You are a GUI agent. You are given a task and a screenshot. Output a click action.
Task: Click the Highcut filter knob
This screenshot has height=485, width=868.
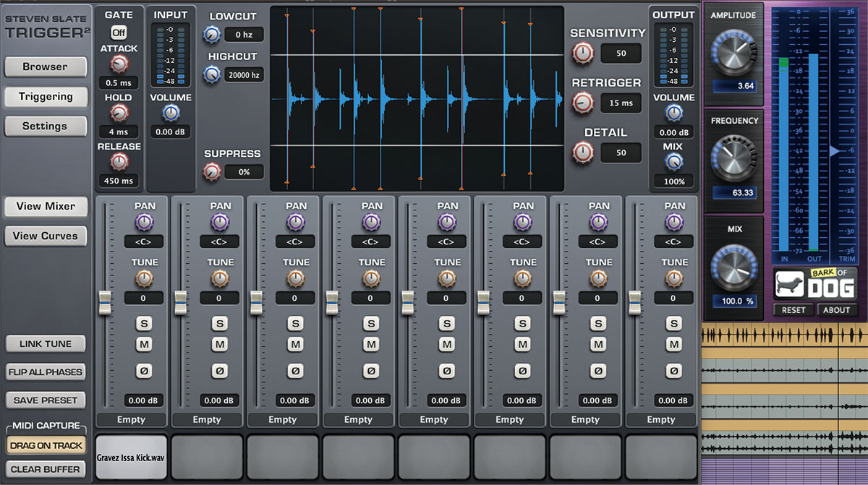[212, 73]
